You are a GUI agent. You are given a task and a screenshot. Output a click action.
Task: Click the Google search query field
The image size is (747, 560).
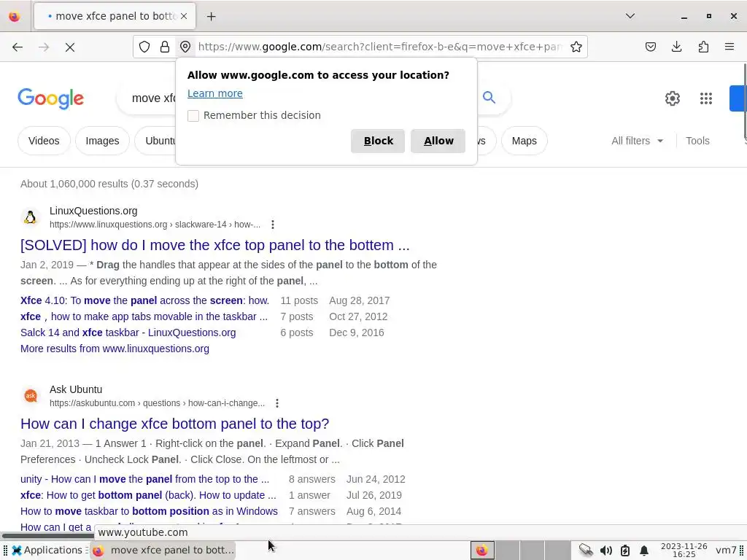pos(153,98)
